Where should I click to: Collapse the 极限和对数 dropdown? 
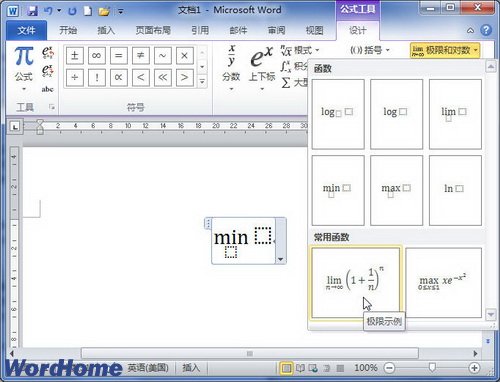pyautogui.click(x=445, y=51)
